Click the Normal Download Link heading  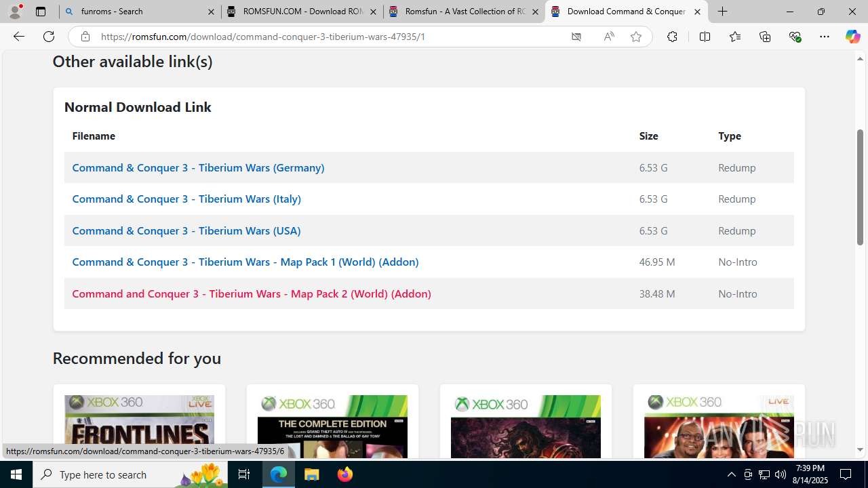(138, 107)
